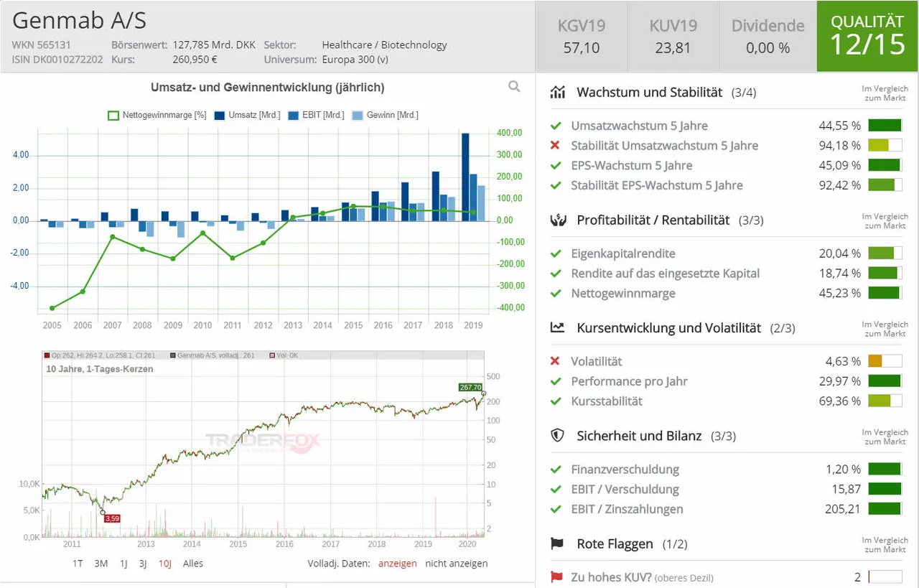Click the check icon beside Rendite auf das eingesetzte Kapital
919x588 pixels.
click(555, 273)
